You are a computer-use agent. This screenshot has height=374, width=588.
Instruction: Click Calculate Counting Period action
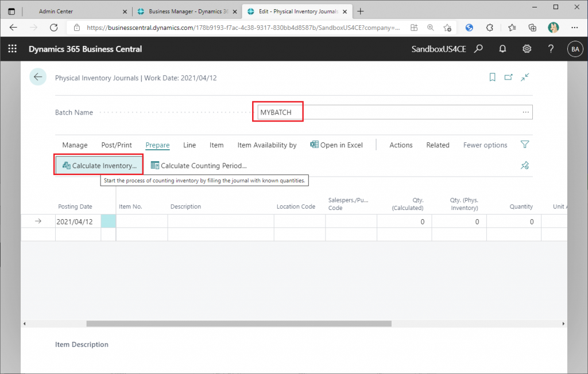[x=199, y=166]
